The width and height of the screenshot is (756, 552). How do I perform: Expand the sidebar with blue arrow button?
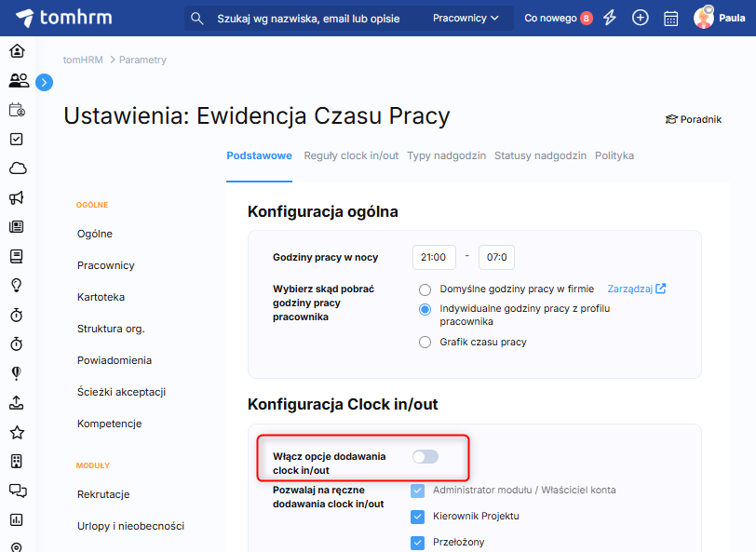point(44,83)
